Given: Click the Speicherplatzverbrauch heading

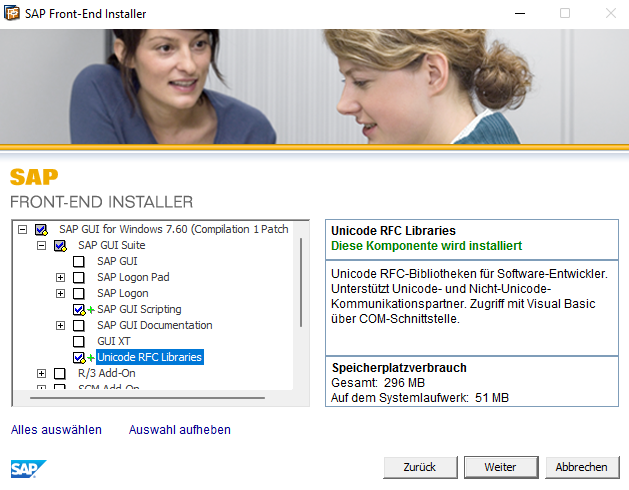Looking at the screenshot, I should 399,368.
